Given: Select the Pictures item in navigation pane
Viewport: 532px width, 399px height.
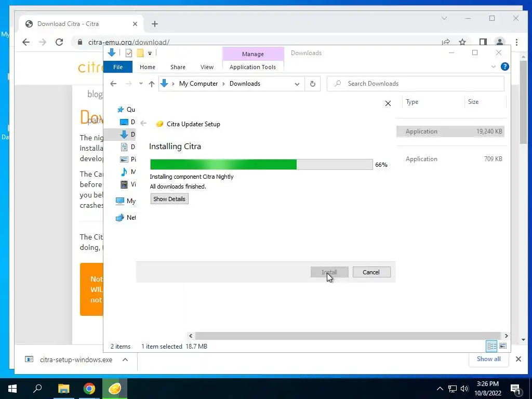Looking at the screenshot, I should (x=128, y=159).
